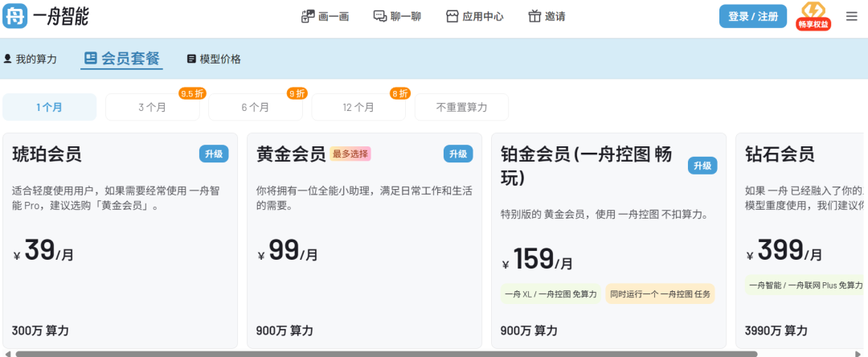The width and height of the screenshot is (868, 357).
Task: Select the 不重置算力 option
Action: coord(461,107)
